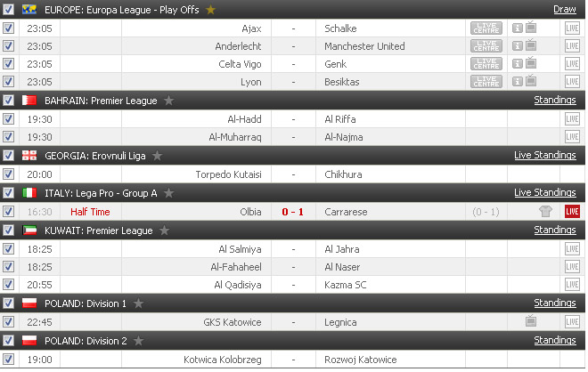Open the Bahrain Premier League Standings link
Viewport: 588px width, 372px height.
(x=555, y=100)
